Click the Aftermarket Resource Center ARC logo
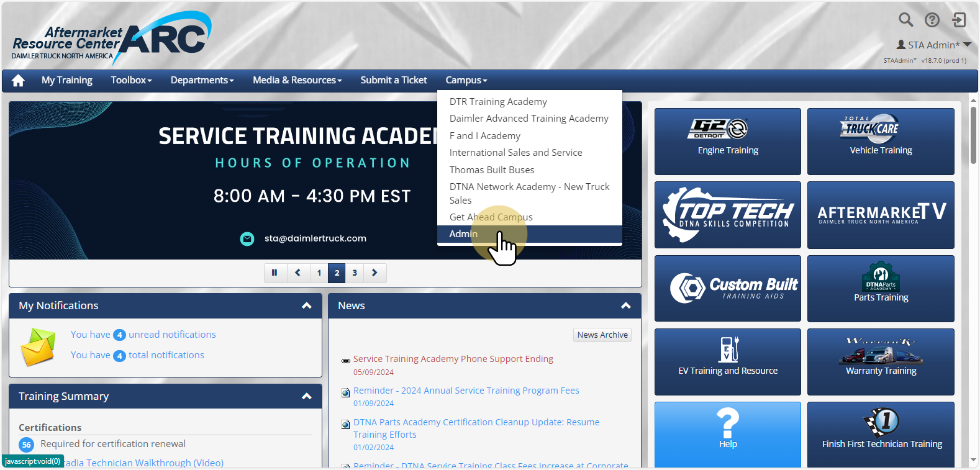This screenshot has height=470, width=980. coord(112,38)
